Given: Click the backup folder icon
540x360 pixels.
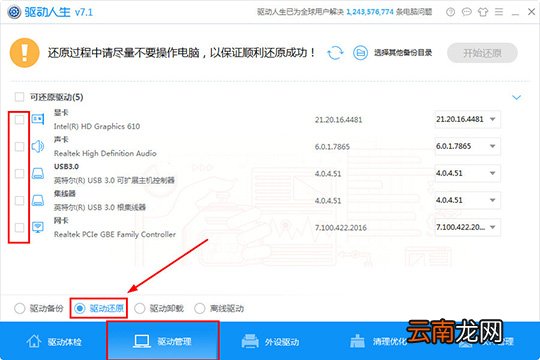Looking at the screenshot, I should pos(360,53).
